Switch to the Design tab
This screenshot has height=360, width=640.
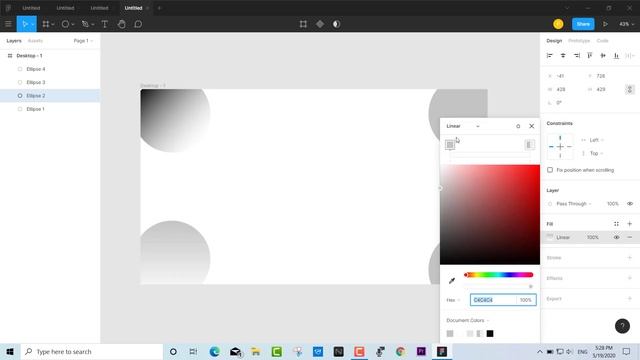pyautogui.click(x=554, y=41)
